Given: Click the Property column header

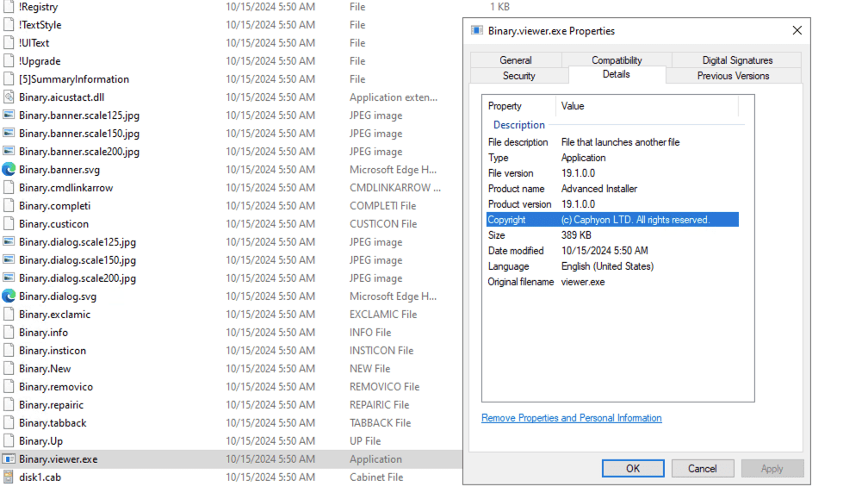Looking at the screenshot, I should coord(520,106).
